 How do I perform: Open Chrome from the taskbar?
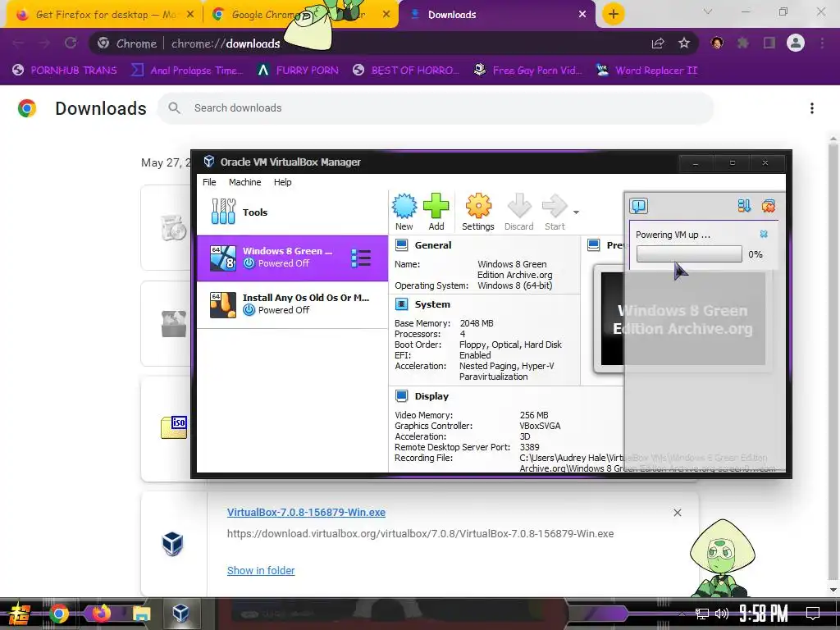(x=59, y=614)
